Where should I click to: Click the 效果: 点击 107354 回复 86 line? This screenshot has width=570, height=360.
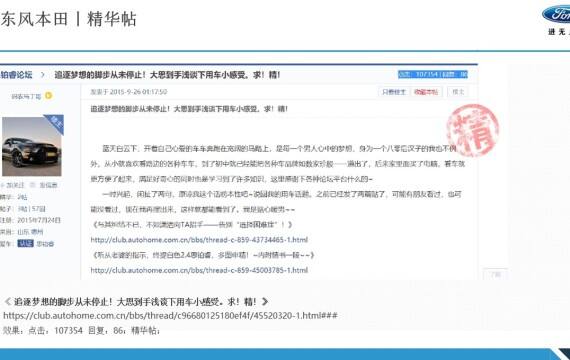pyautogui.click(x=81, y=331)
